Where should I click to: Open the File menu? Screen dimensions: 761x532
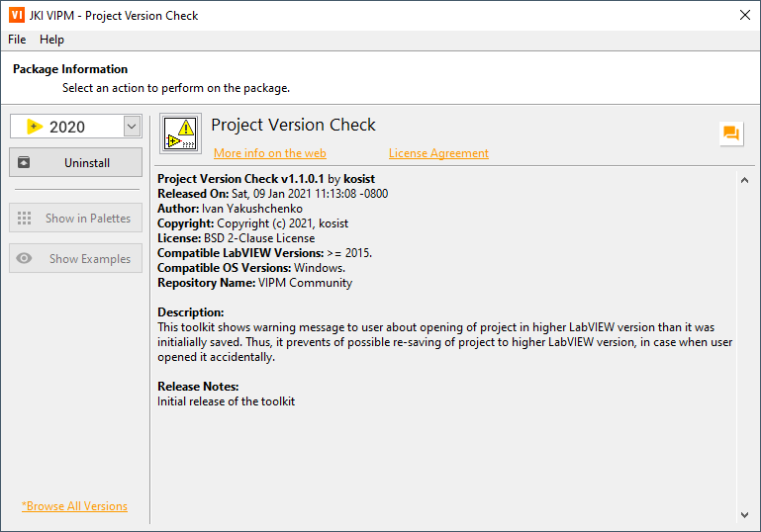click(x=17, y=40)
